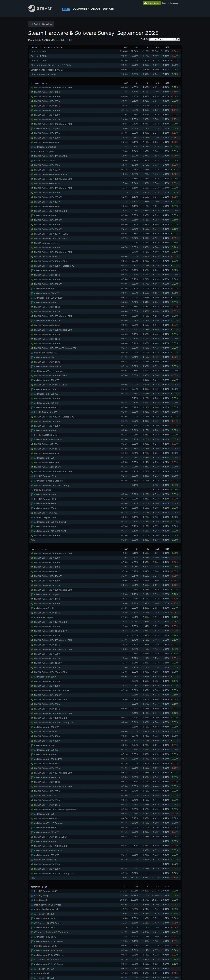Click ATI Radeon HD 5670 row name
The height and width of the screenshot is (980, 210).
(x=44, y=969)
